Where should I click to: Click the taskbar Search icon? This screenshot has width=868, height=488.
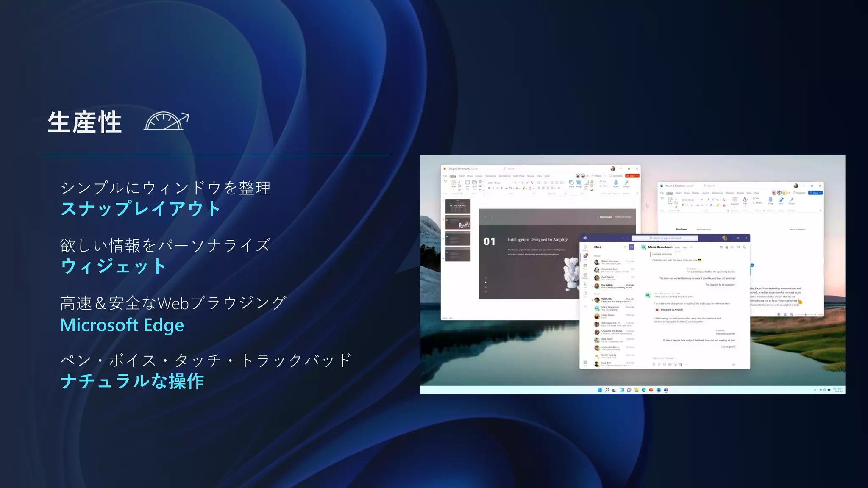click(x=607, y=390)
